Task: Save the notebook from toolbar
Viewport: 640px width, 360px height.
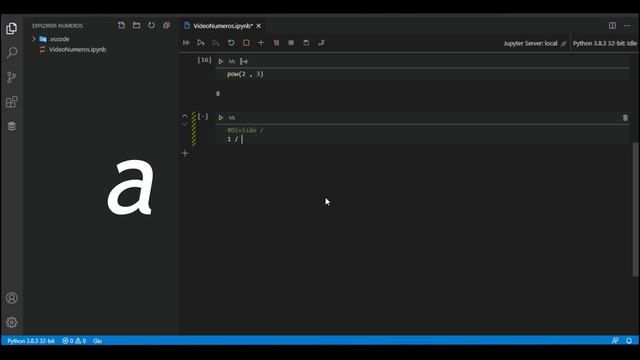Action: click(x=306, y=43)
